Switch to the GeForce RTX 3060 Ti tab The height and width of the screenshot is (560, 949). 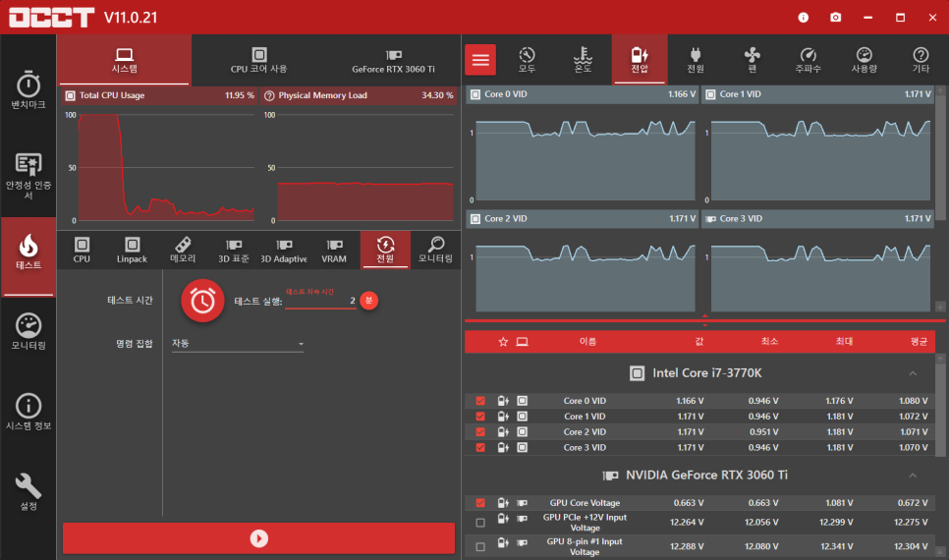[393, 60]
